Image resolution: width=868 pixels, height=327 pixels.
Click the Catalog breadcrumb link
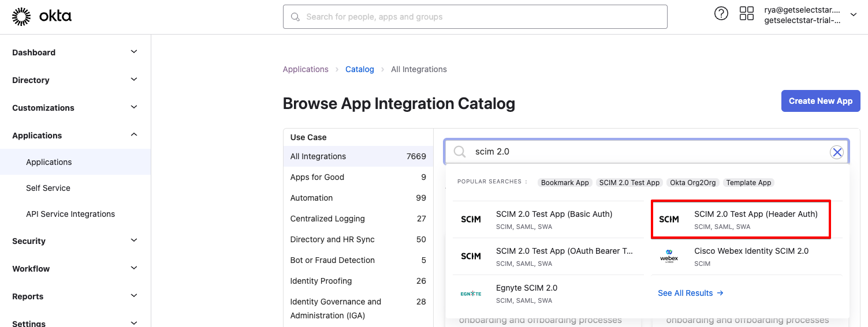[359, 69]
